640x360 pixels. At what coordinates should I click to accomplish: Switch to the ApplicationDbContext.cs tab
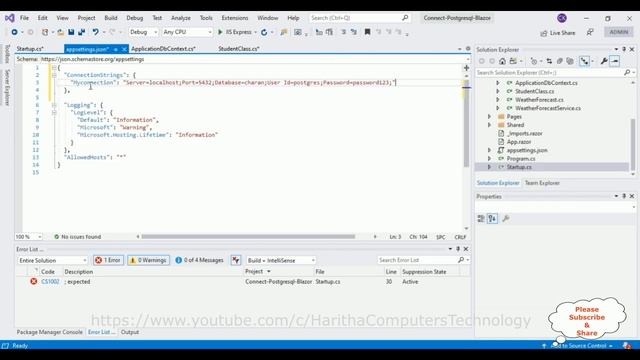[x=163, y=49]
